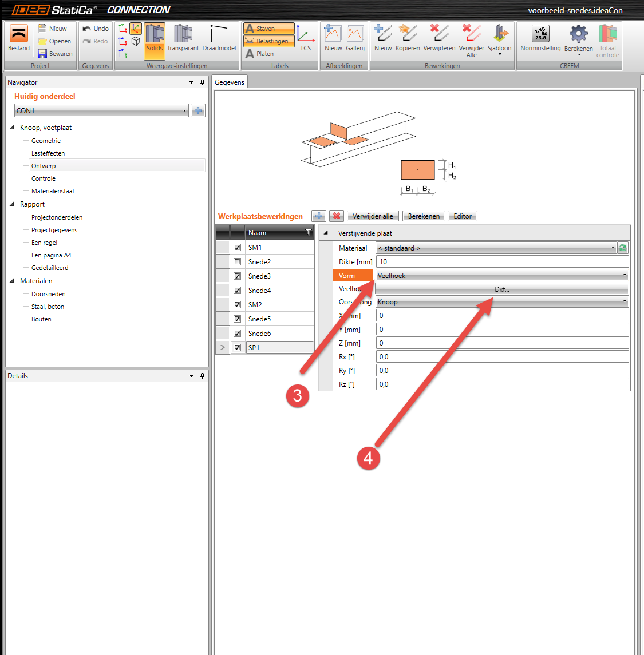The height and width of the screenshot is (655, 644).
Task: Click the Dxf... import button
Action: [x=502, y=289]
